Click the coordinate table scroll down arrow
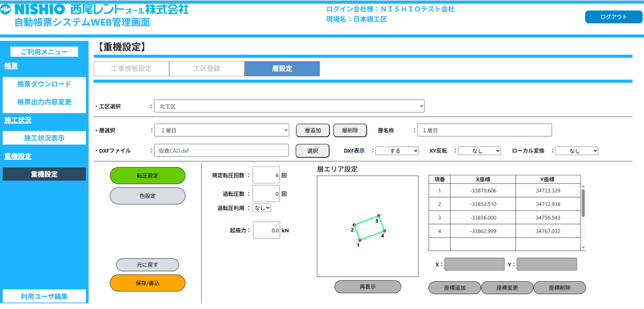Image resolution: width=644 pixels, height=309 pixels. click(x=583, y=248)
